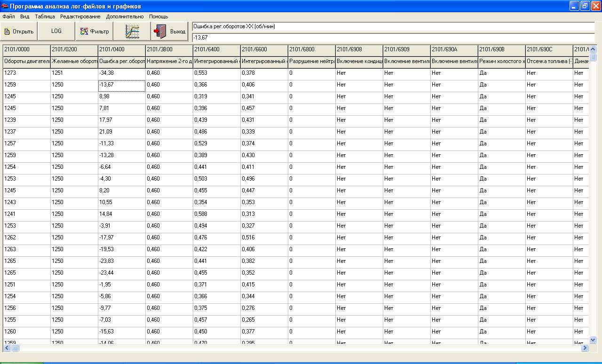The height and width of the screenshot is (364, 602).
Task: Click the Выход exit button
Action: coord(169,32)
